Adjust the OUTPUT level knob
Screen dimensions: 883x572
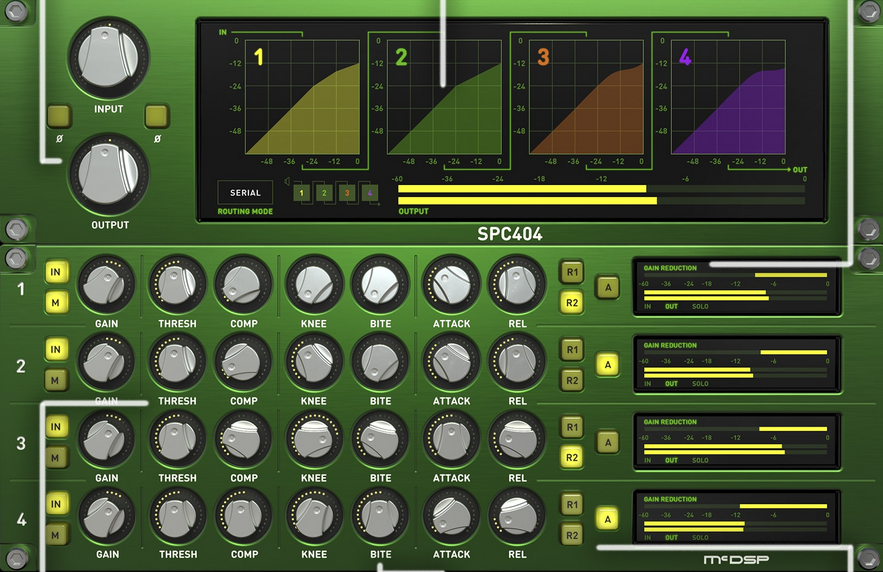108,174
